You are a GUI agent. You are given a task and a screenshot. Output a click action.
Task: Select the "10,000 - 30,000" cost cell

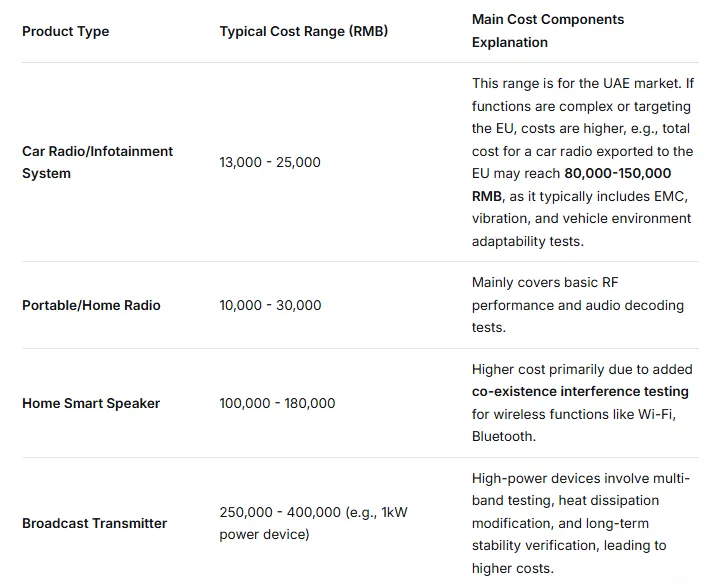pyautogui.click(x=270, y=305)
